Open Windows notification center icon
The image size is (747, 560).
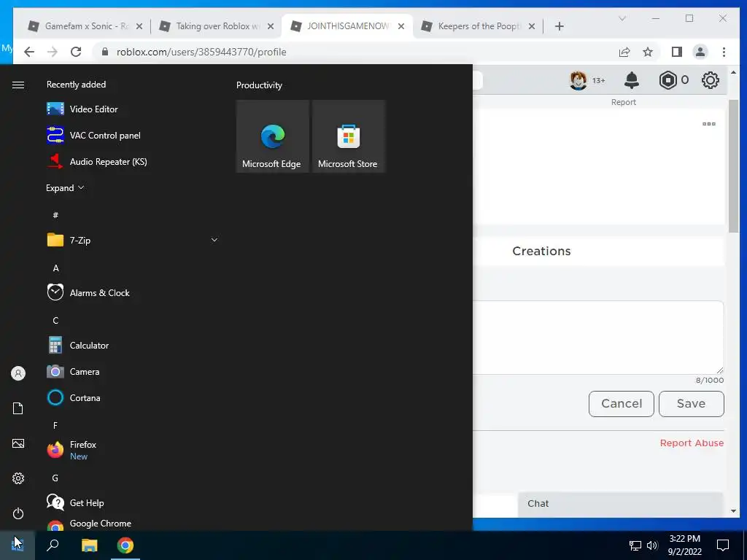pos(723,545)
